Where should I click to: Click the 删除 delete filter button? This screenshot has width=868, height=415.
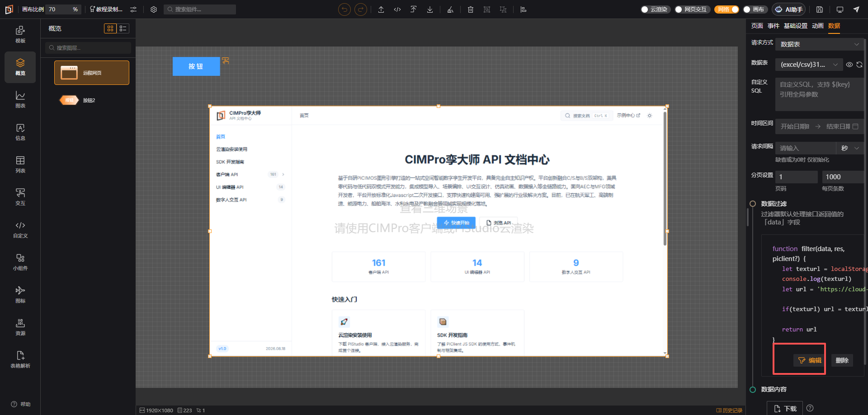[x=842, y=360]
